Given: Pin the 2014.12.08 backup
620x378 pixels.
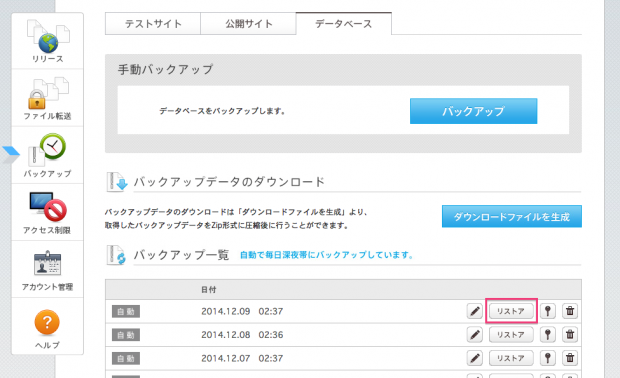Looking at the screenshot, I should pyautogui.click(x=548, y=335).
